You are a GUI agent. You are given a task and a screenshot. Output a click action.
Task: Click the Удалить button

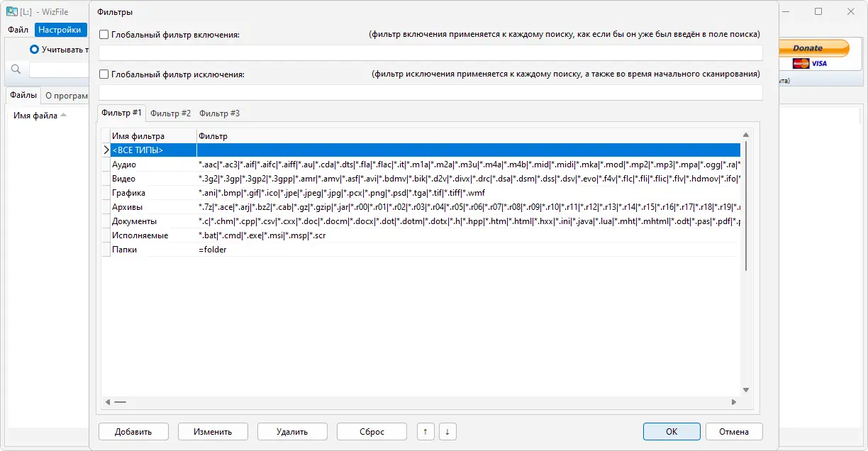click(292, 431)
